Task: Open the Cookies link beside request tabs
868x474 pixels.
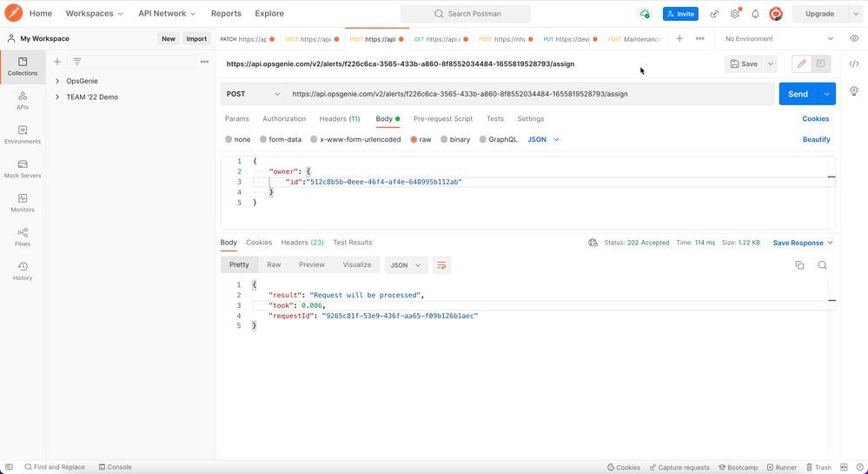Action: (x=815, y=118)
